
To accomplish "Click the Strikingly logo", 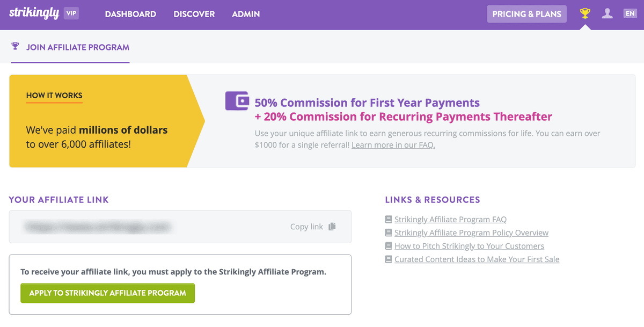I will point(34,13).
